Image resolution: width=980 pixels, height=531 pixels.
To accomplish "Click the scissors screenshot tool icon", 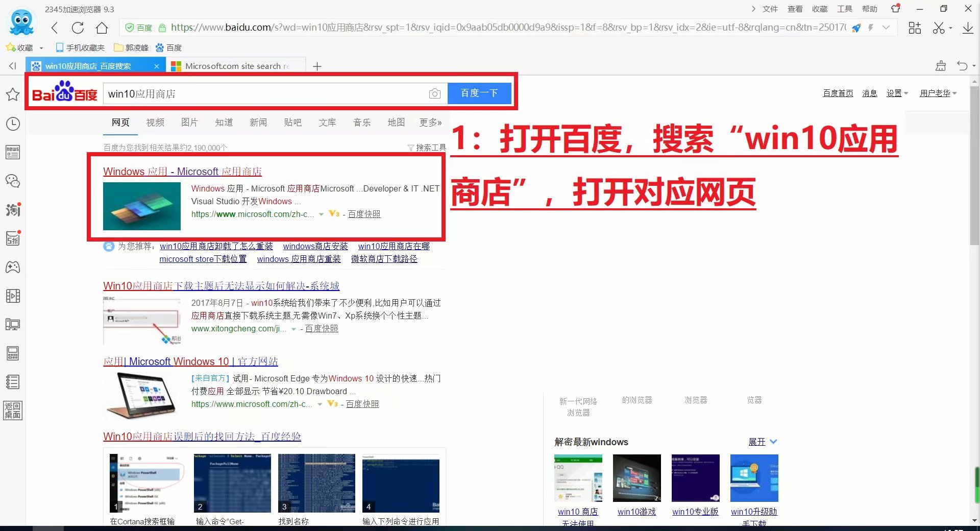I will (938, 28).
